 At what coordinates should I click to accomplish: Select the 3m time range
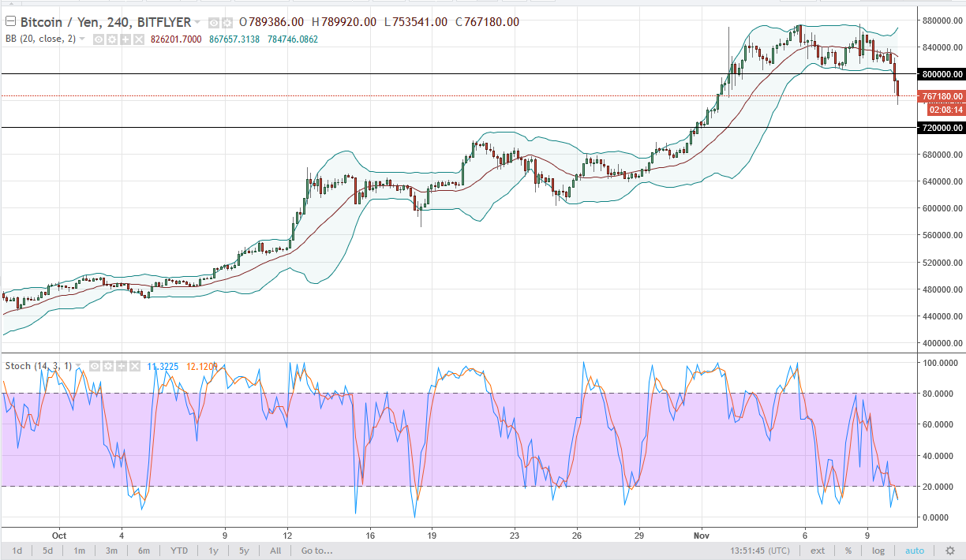tap(111, 551)
